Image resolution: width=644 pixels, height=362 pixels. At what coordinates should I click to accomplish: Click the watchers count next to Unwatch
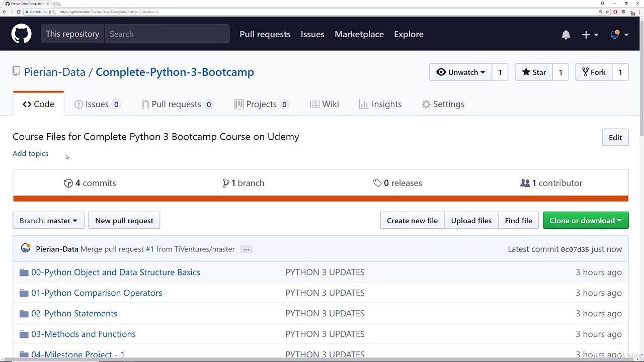coord(500,72)
